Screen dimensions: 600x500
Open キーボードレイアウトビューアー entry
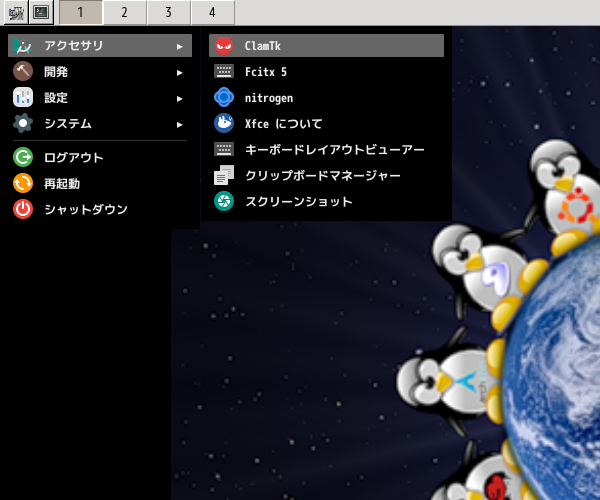(x=326, y=149)
